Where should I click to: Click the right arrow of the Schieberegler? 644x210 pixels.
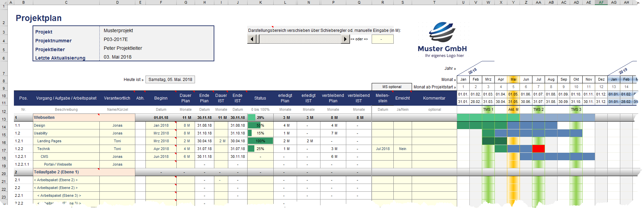pyautogui.click(x=345, y=39)
